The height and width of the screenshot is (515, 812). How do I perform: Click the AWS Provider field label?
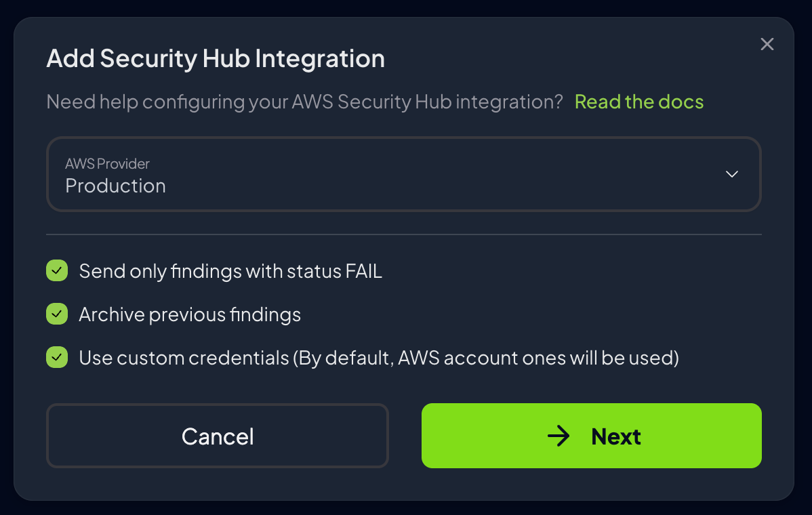click(107, 163)
